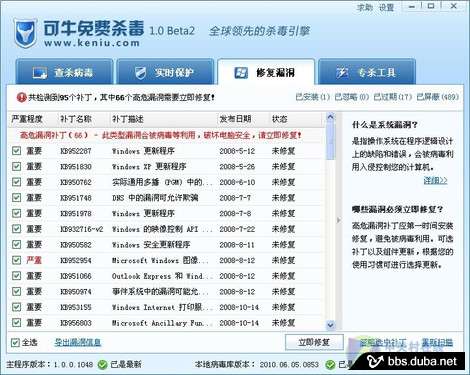Viewport: 470px width, 375px height.
Task: Click the red warning alert icon
Action: click(x=21, y=97)
